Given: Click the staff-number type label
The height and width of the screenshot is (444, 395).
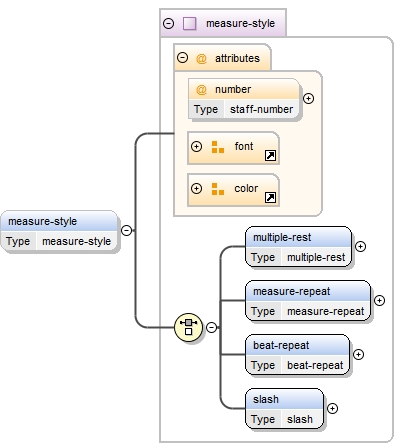Looking at the screenshot, I should [261, 109].
